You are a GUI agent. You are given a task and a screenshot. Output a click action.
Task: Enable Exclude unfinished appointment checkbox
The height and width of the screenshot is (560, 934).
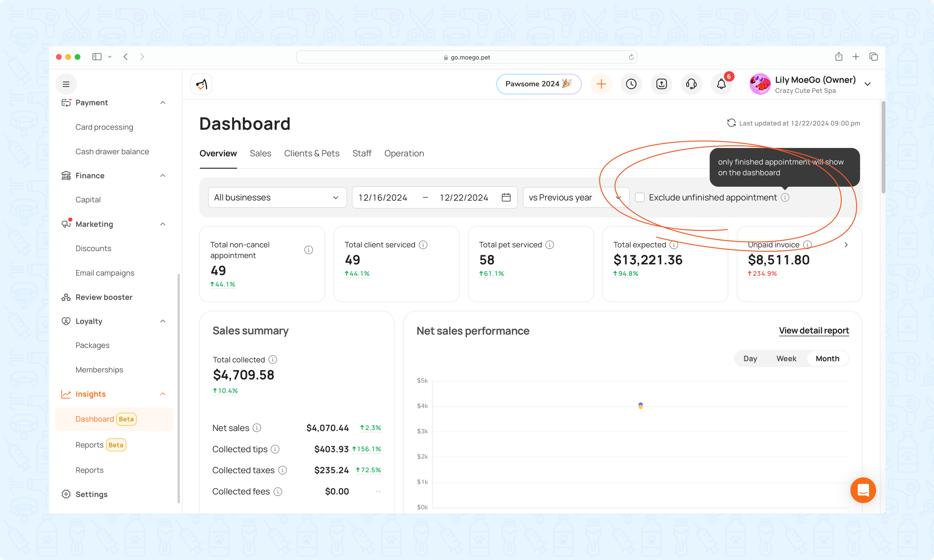click(x=640, y=197)
